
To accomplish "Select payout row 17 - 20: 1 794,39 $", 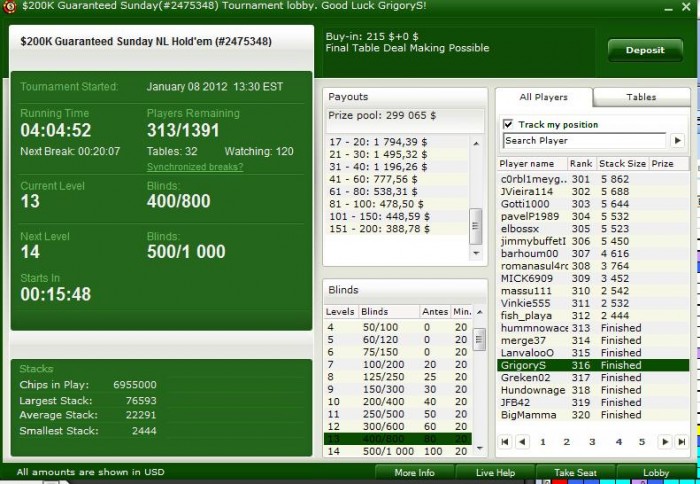I will [x=397, y=142].
